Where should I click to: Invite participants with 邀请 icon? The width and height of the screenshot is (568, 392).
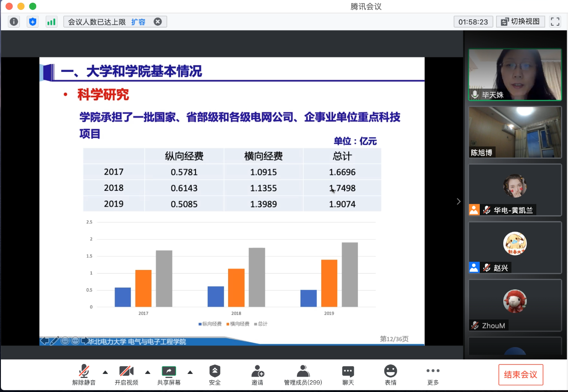(258, 375)
